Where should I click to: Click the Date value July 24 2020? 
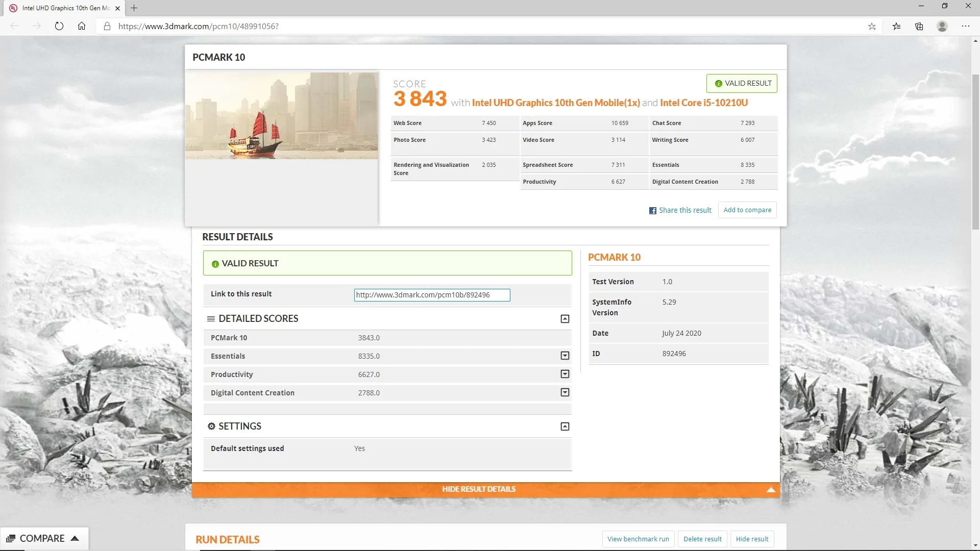coord(681,333)
